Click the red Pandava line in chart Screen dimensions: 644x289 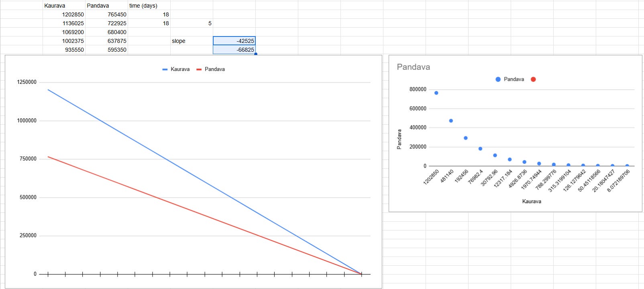pyautogui.click(x=205, y=215)
